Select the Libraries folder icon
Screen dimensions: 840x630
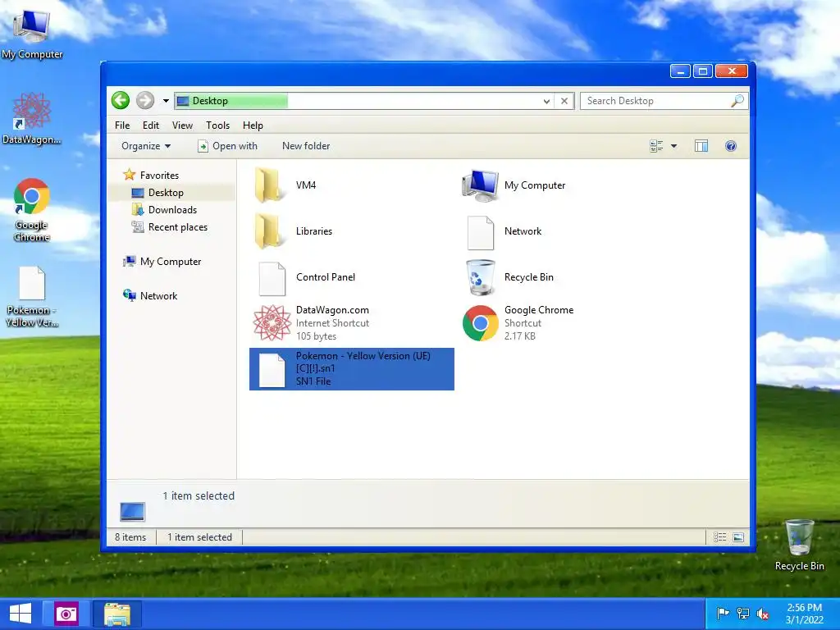(x=268, y=231)
